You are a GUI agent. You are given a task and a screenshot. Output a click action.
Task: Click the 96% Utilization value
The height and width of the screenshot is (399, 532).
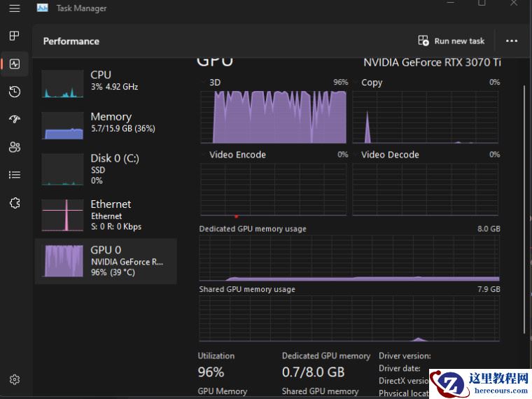(x=211, y=372)
